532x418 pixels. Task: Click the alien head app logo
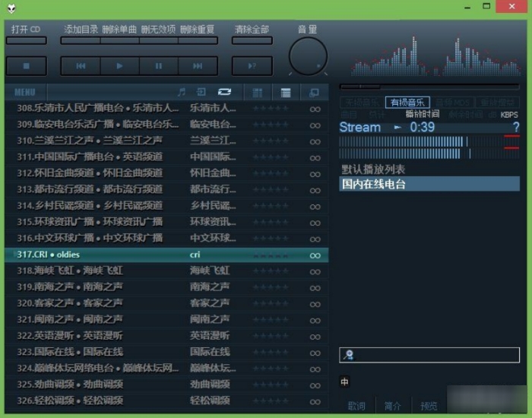point(11,8)
